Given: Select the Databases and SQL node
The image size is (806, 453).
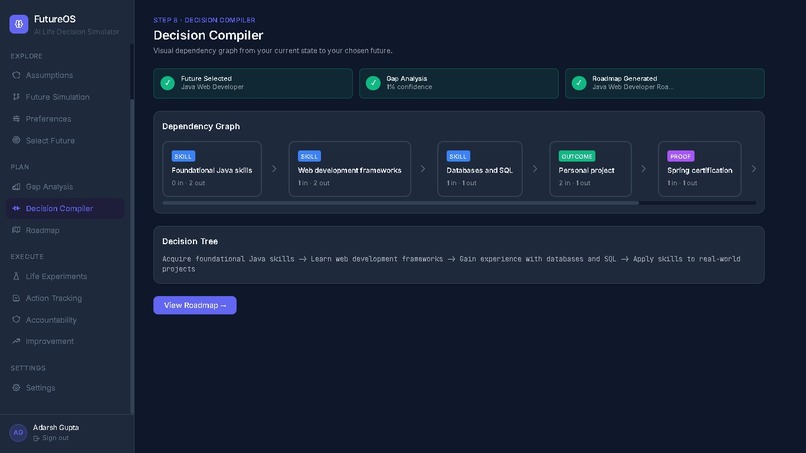Looking at the screenshot, I should 480,169.
